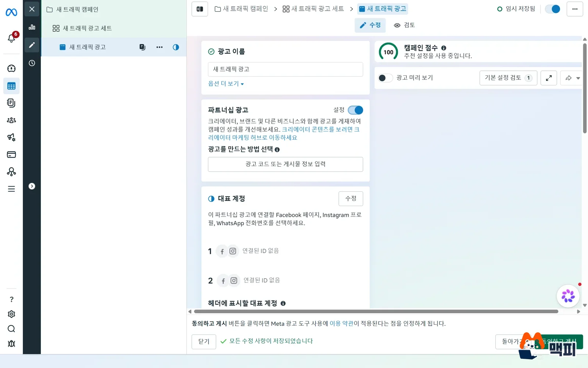Click the Meta logo icon
Viewport: 588px width, 368px height.
[x=11, y=12]
